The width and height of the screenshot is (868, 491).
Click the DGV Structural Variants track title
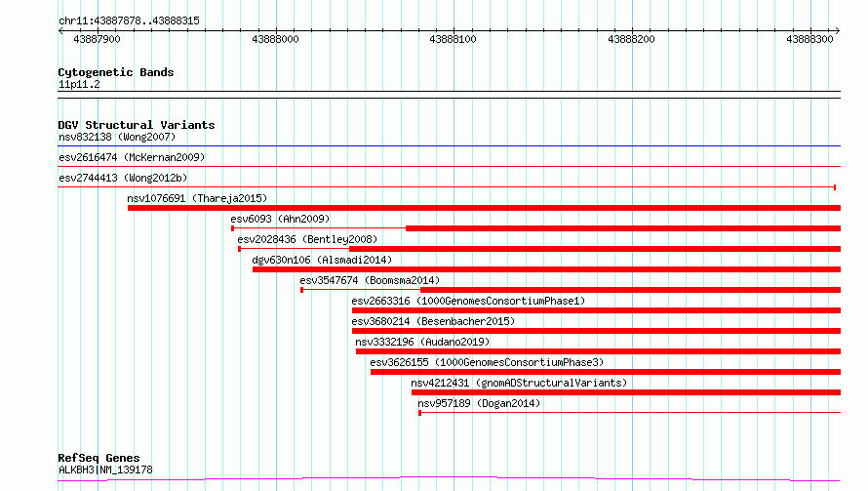[x=137, y=125]
